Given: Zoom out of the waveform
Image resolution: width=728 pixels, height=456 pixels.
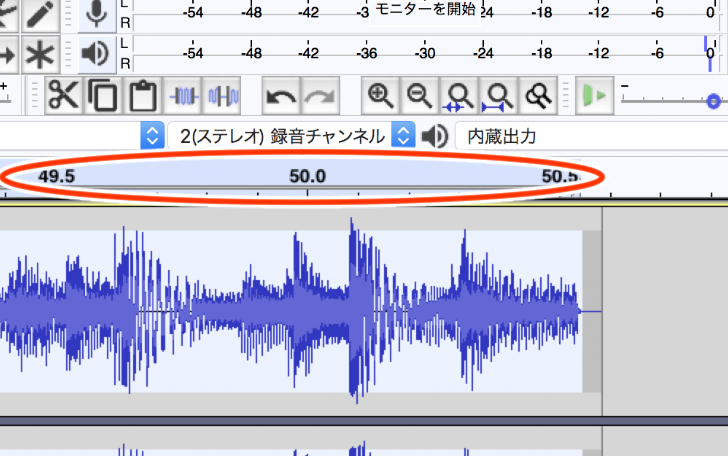Looking at the screenshot, I should click(420, 96).
